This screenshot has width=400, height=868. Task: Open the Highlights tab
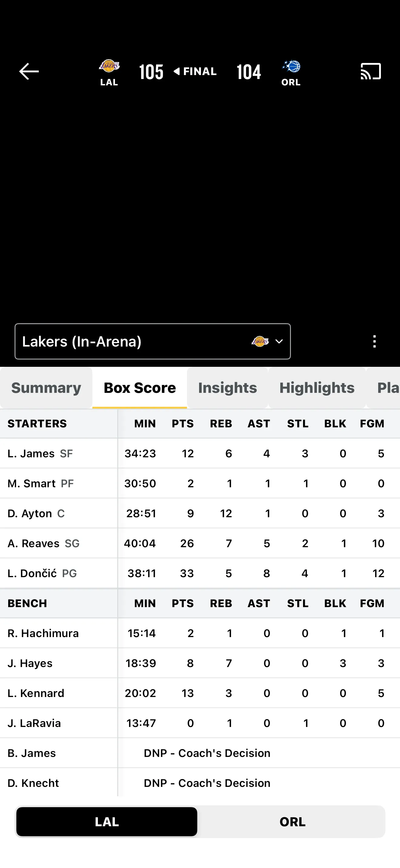click(317, 388)
